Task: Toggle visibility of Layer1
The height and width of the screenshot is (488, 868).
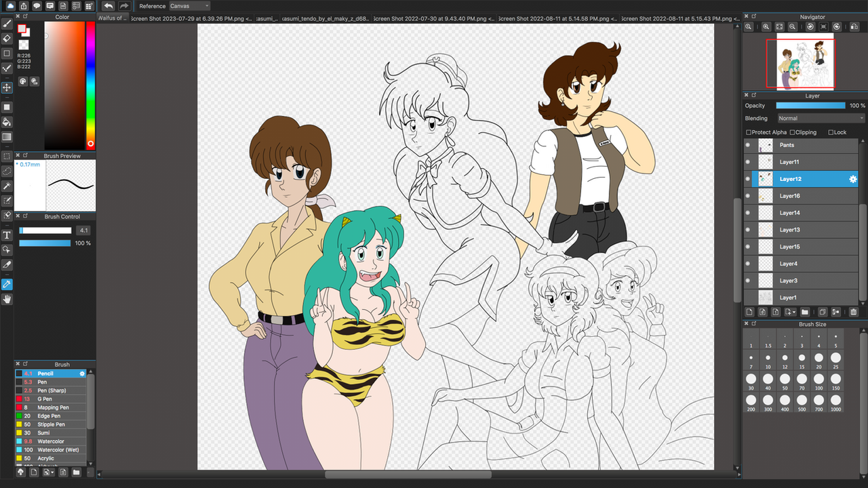Action: [748, 298]
